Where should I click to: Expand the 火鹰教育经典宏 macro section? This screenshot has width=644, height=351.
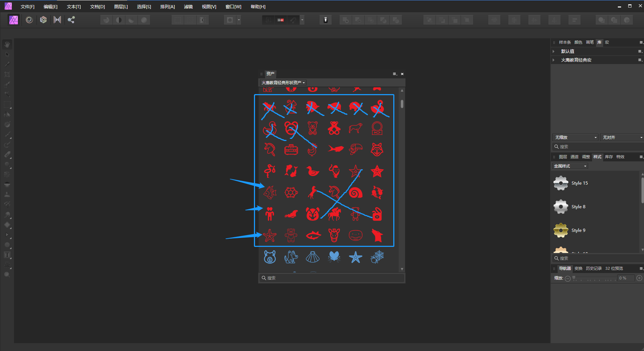pyautogui.click(x=554, y=60)
